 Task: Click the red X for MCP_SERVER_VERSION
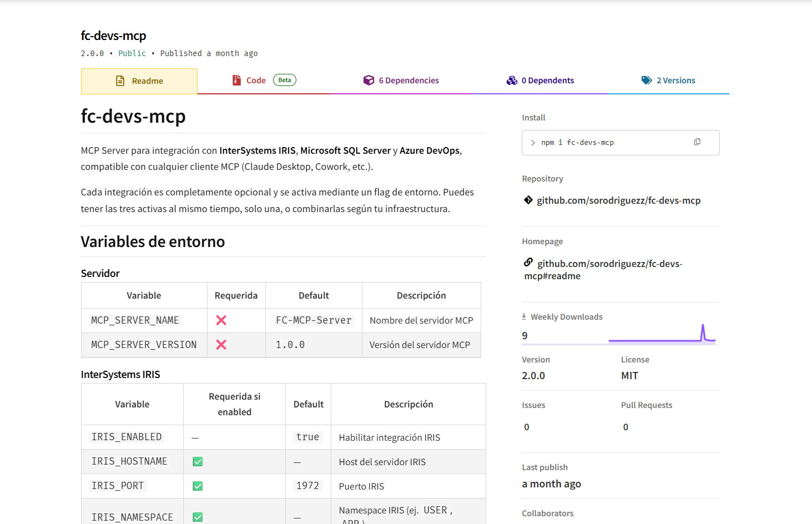coord(221,345)
